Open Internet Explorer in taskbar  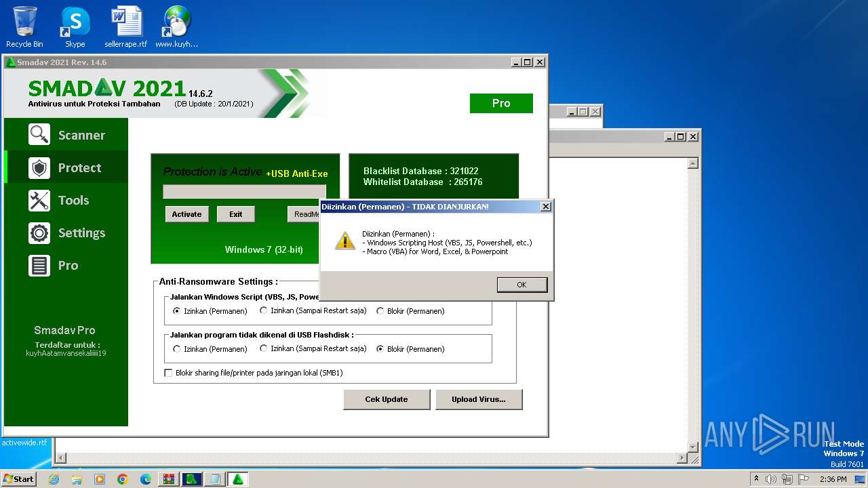(x=54, y=479)
